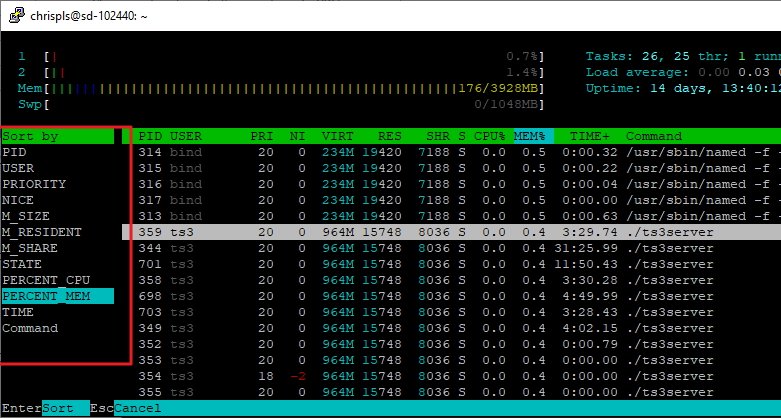Click the SHR column header
Screen dimensions: 781x418
coord(437,136)
